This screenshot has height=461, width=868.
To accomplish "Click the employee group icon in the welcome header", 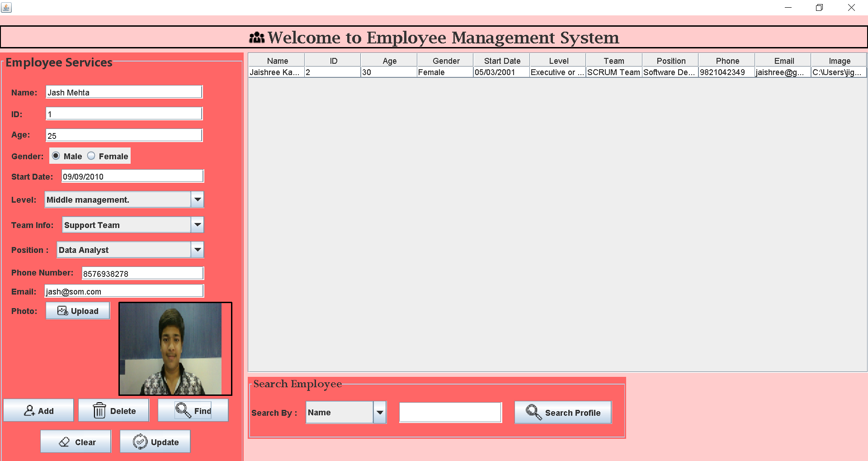I will click(x=256, y=38).
